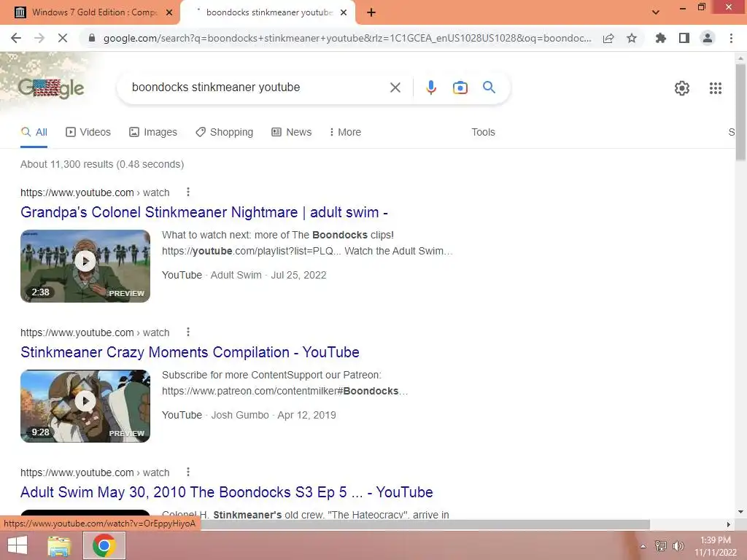The width and height of the screenshot is (747, 560).
Task: Open Google quick settings gear
Action: [x=682, y=88]
